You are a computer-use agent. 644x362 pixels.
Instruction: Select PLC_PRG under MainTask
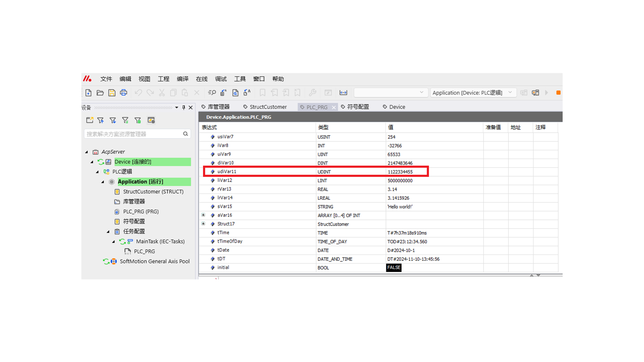pyautogui.click(x=144, y=251)
